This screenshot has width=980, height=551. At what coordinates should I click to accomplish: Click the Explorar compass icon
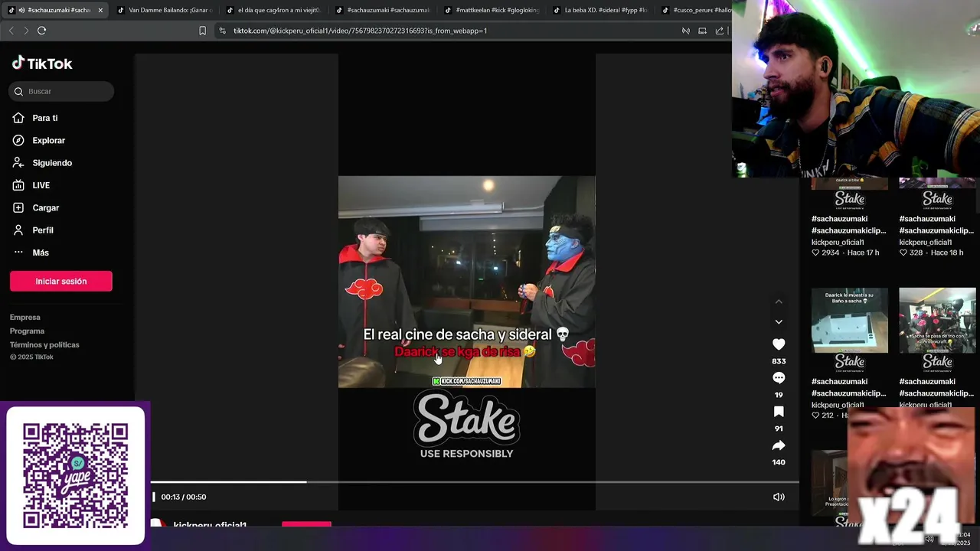(x=18, y=141)
